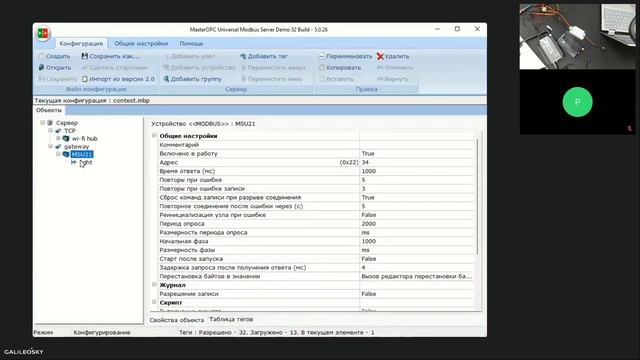Click the Начальная фаза value 1000
Screen dimensions: 640x360
point(417,241)
